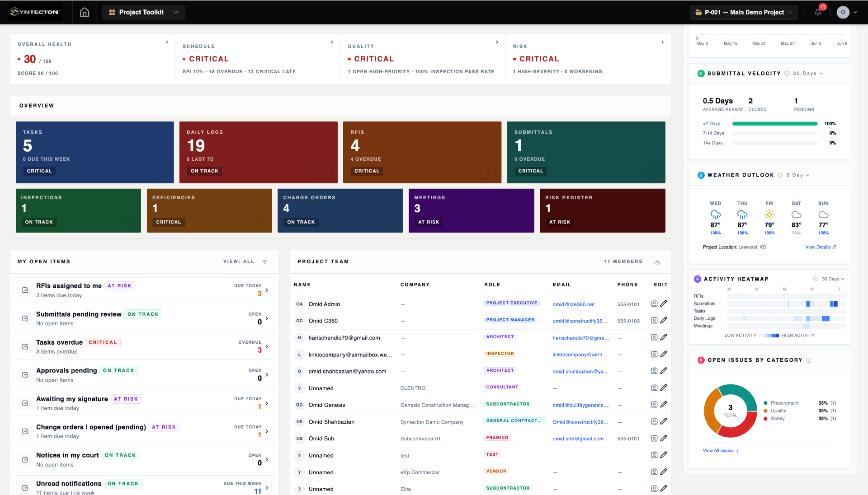Click info icon beside Open Issues by Category
Viewport: 868px width, 495px height.
809,360
